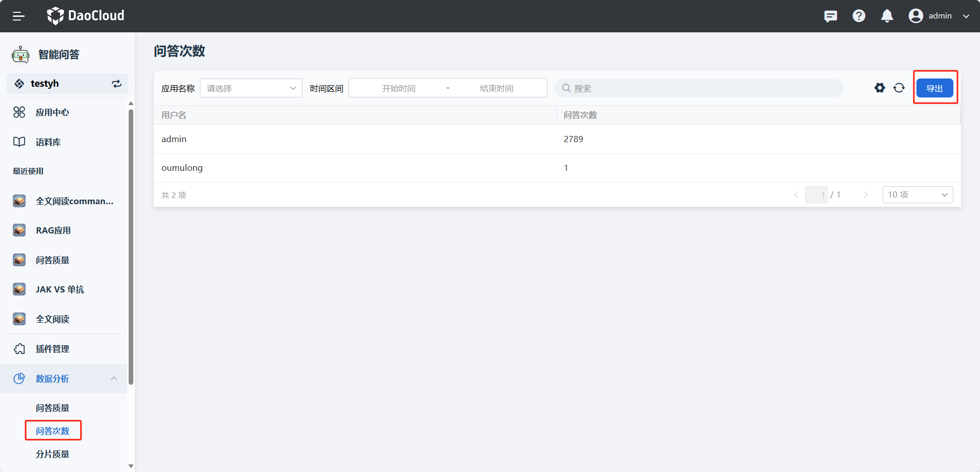Image resolution: width=980 pixels, height=472 pixels.
Task: Open the 应用名称 select dropdown
Action: click(x=251, y=88)
